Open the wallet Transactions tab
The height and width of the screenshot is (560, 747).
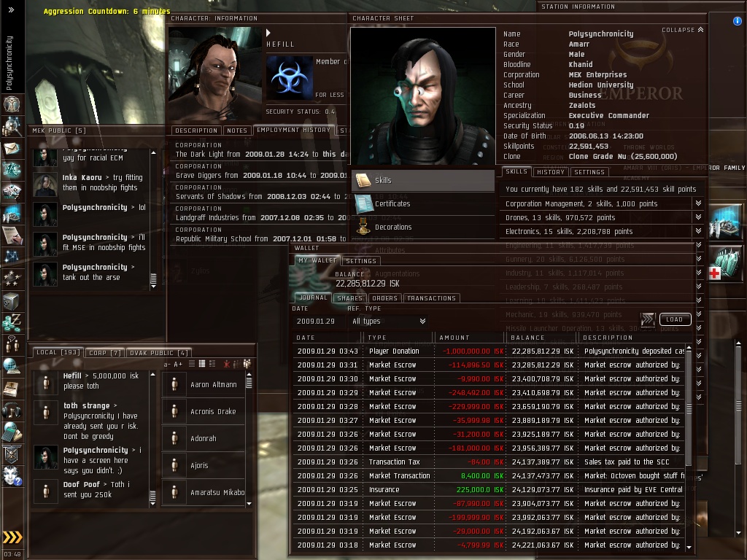pos(431,298)
